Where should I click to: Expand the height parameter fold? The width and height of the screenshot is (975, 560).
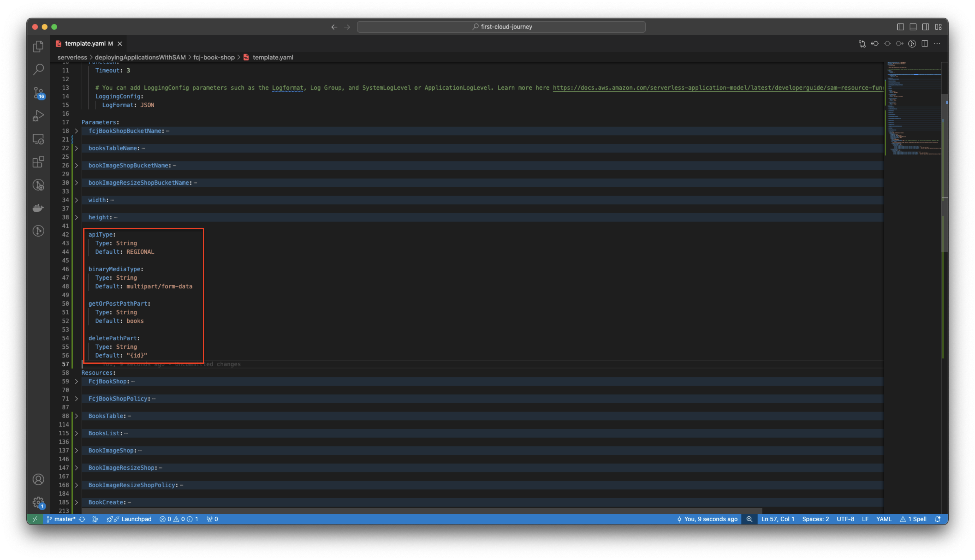coord(77,218)
